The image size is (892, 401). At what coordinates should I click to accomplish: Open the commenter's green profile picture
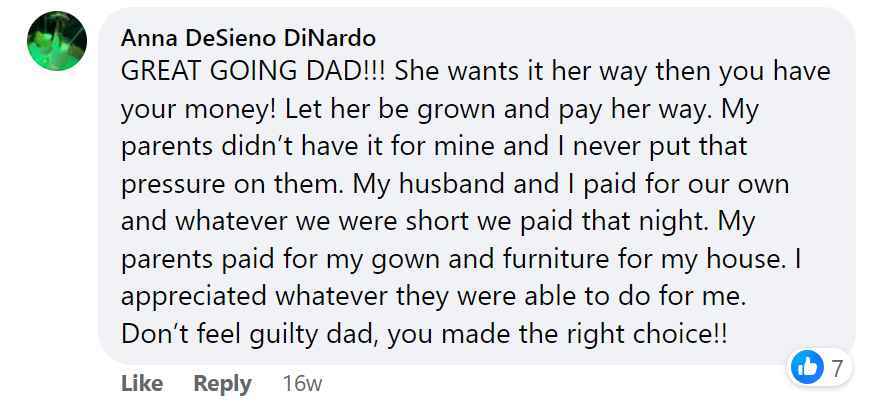[56, 40]
